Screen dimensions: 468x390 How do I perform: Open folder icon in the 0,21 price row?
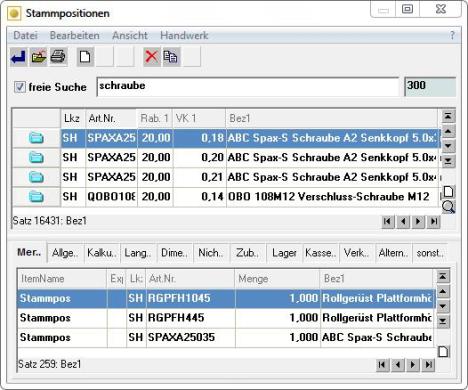point(36,177)
